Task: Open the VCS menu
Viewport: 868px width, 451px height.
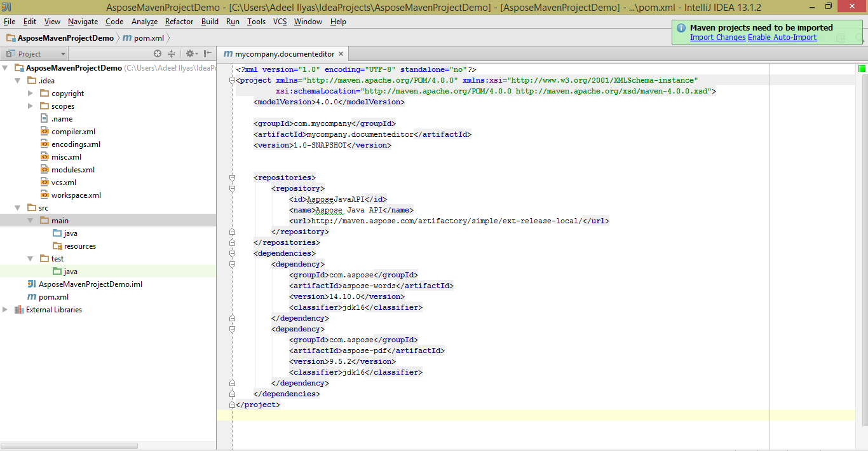Action: point(280,22)
